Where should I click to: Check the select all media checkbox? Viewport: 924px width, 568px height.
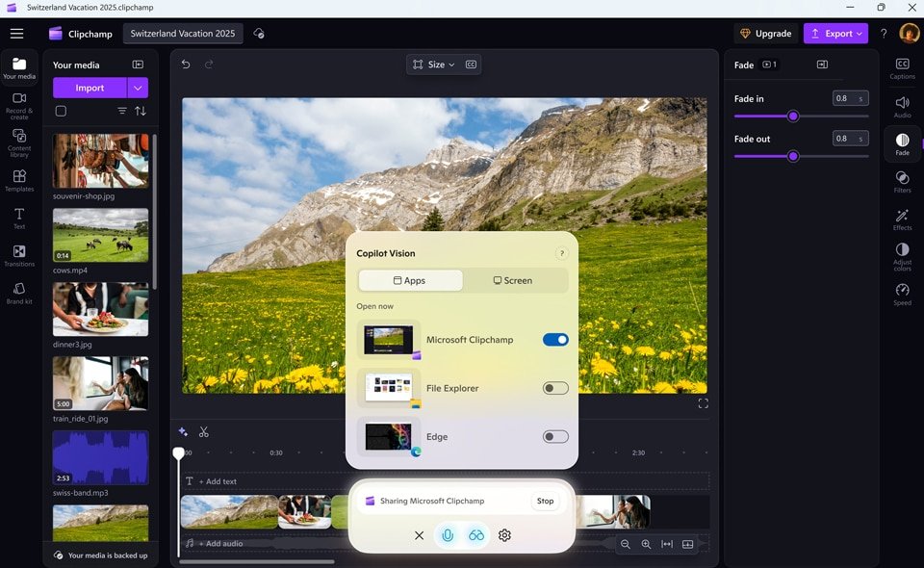point(61,111)
